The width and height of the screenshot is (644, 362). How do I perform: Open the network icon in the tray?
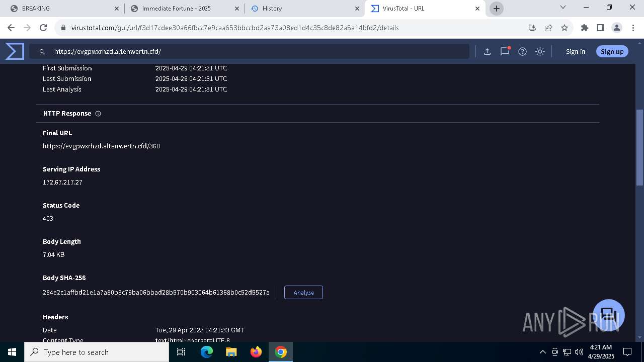(x=567, y=352)
